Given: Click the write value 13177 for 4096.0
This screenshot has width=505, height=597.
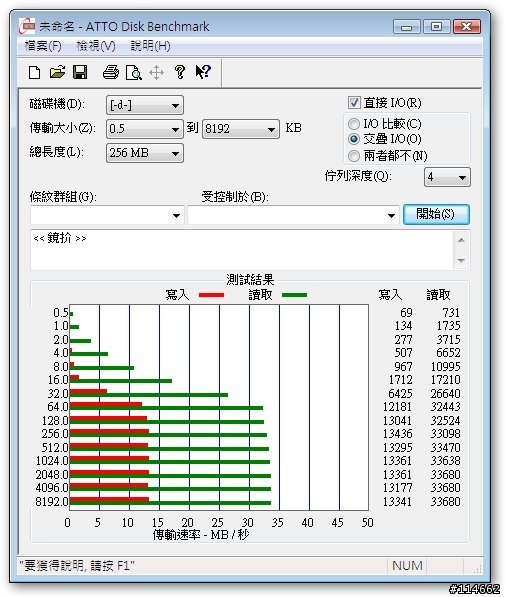Looking at the screenshot, I should (397, 488).
